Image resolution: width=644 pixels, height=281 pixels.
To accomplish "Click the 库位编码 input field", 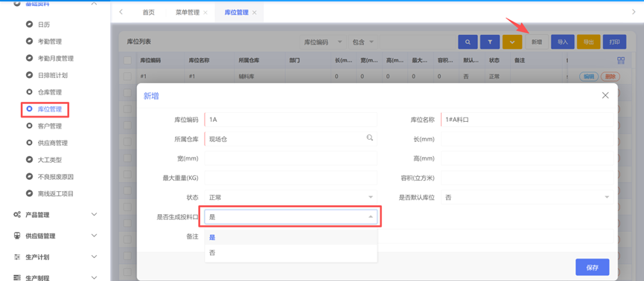I will coord(291,120).
